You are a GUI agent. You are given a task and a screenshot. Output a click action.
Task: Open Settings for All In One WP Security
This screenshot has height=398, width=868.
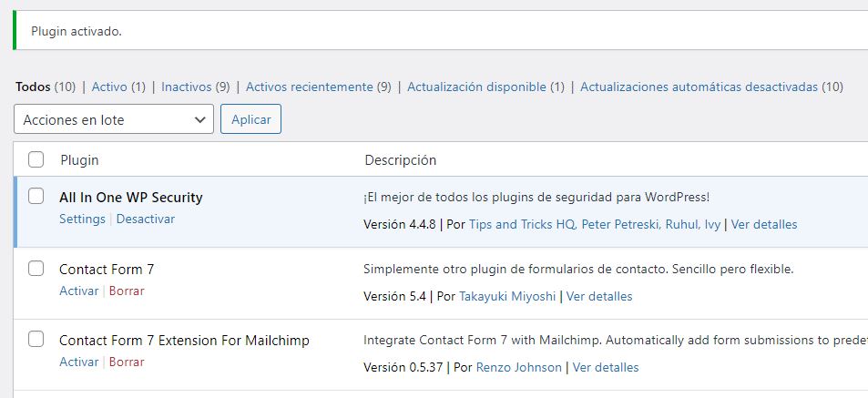(82, 219)
